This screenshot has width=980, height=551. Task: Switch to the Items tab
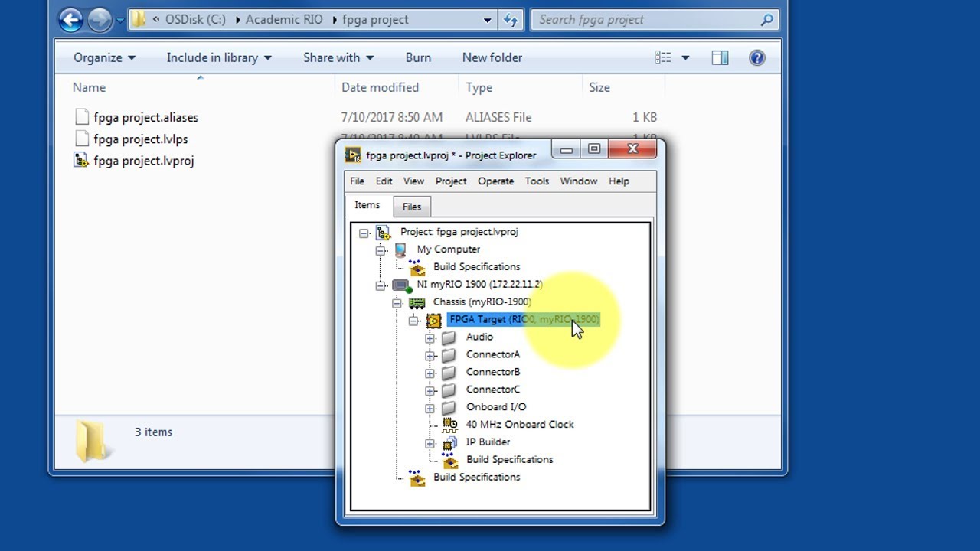coord(367,205)
